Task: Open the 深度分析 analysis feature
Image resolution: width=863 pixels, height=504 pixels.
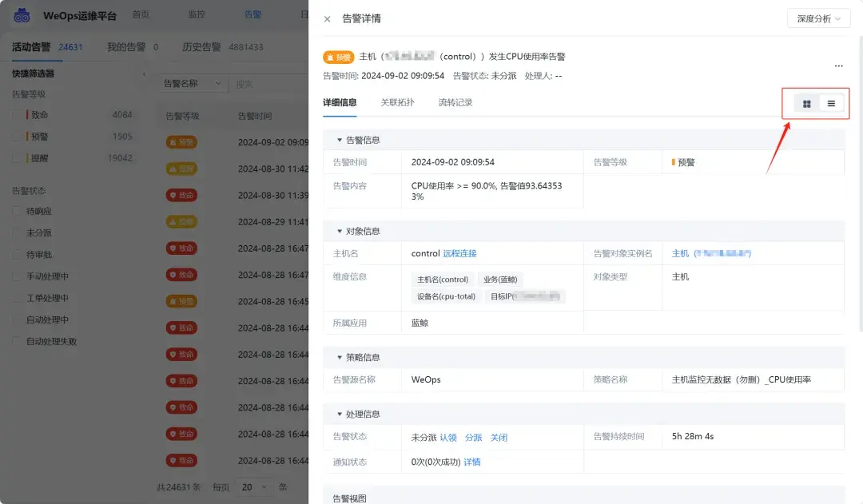Action: (817, 18)
